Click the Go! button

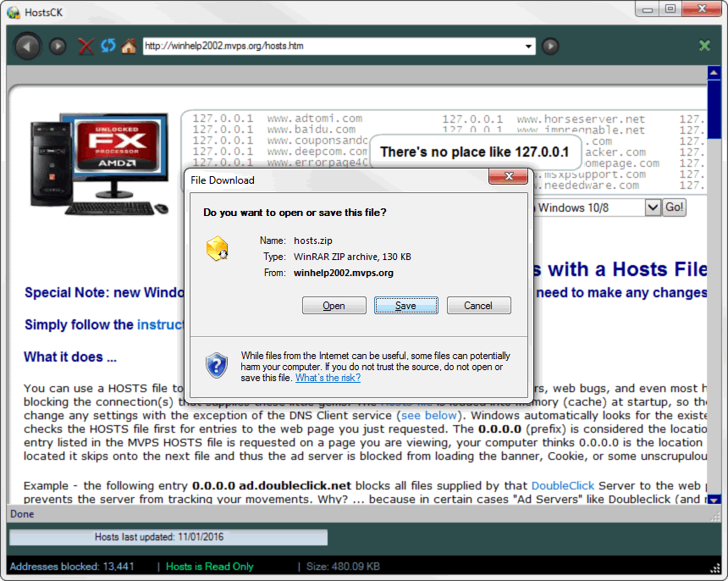pyautogui.click(x=674, y=207)
